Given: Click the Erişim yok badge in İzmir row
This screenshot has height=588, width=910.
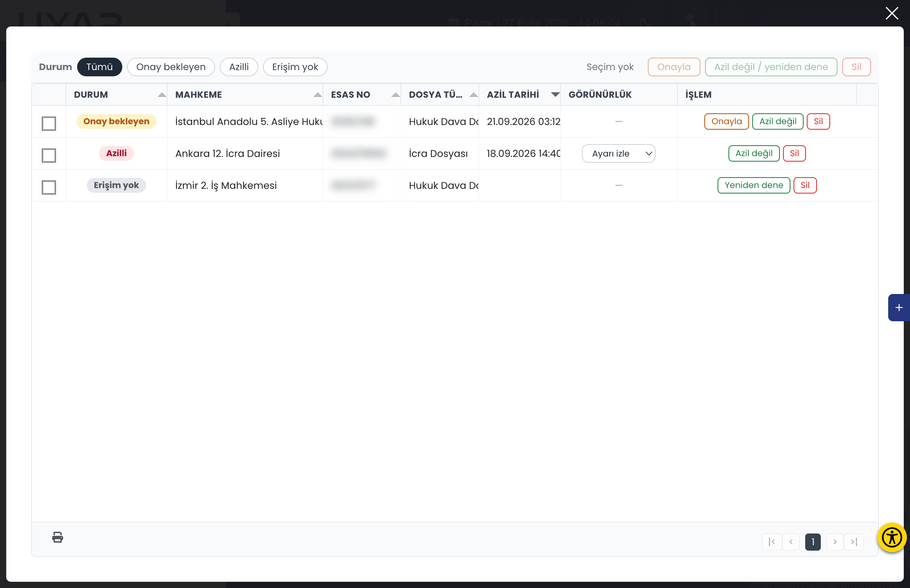Looking at the screenshot, I should (116, 185).
